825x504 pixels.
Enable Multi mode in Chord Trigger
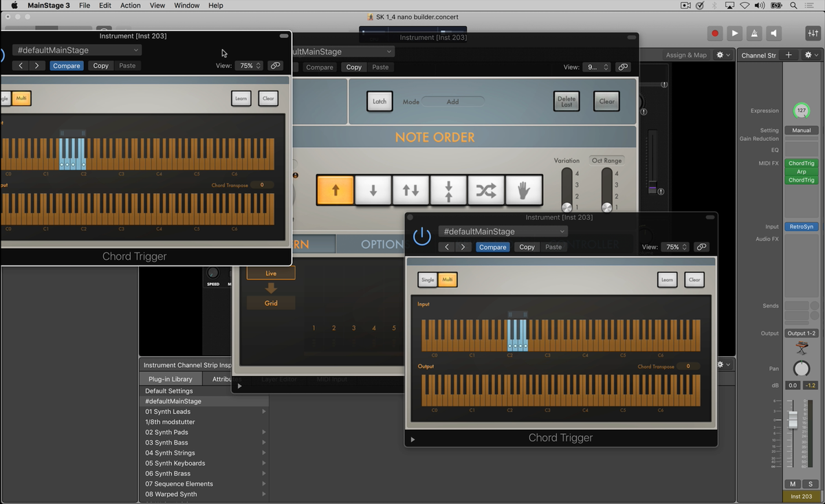[448, 280]
